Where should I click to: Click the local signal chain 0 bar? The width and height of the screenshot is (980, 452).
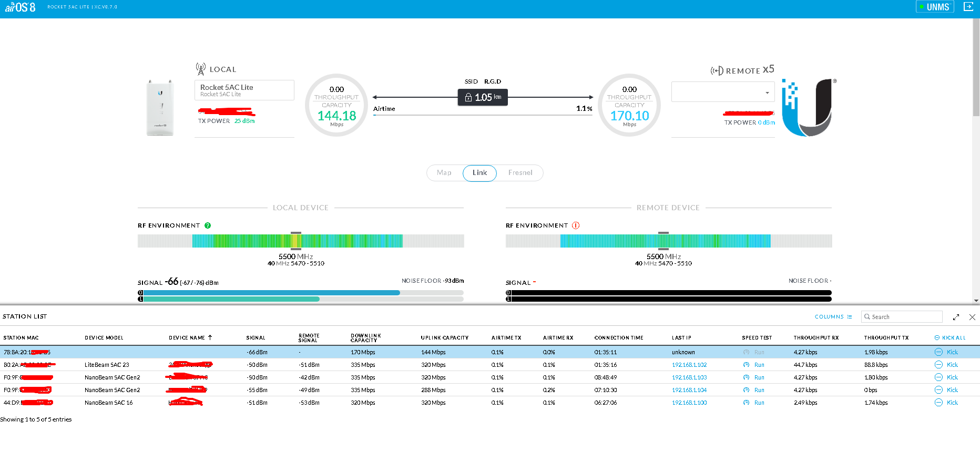[x=301, y=293]
